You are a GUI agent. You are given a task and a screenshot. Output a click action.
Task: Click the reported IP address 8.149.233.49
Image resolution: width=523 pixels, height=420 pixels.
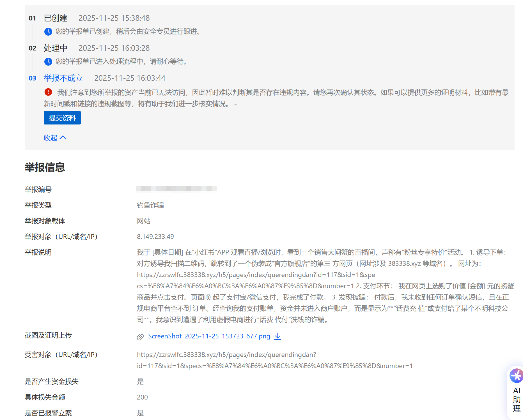click(155, 237)
